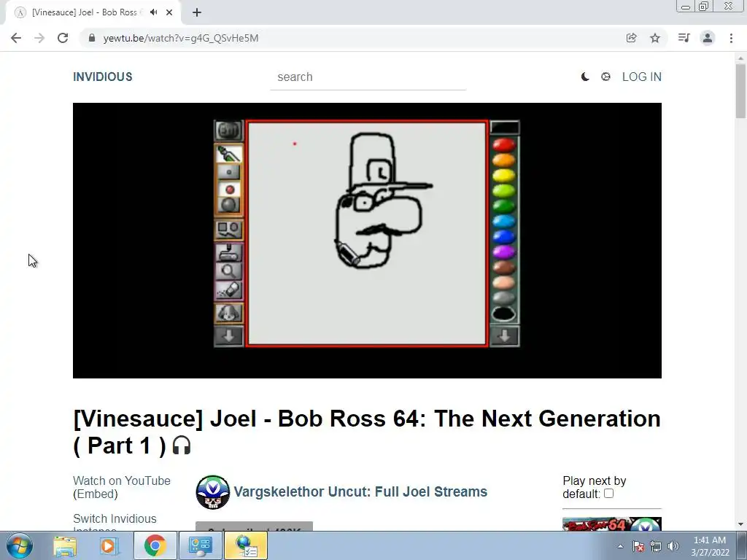The image size is (747, 560).
Task: Click the system tray volume speaker icon
Action: coord(673,546)
